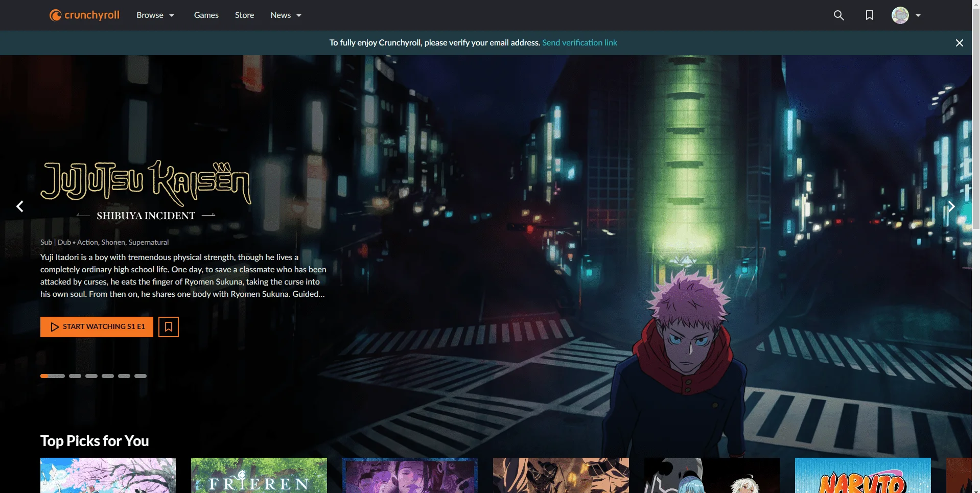Open the watchlist bookmark in header
This screenshot has width=980, height=493.
click(869, 15)
